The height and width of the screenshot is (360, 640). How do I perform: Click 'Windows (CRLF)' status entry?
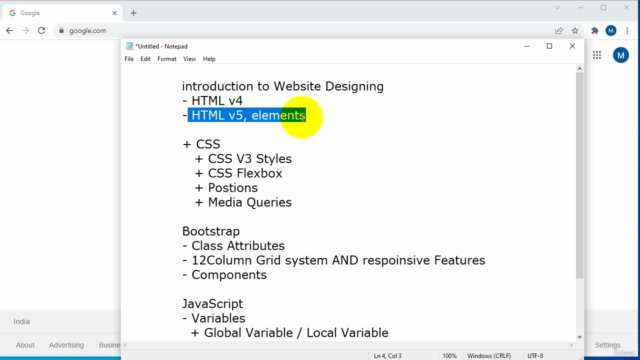tap(489, 356)
